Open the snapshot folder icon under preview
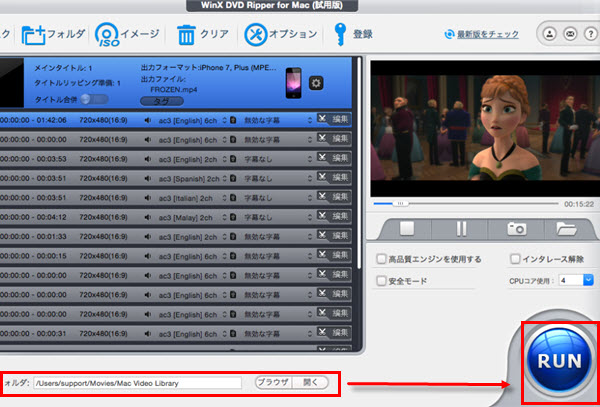 566,229
